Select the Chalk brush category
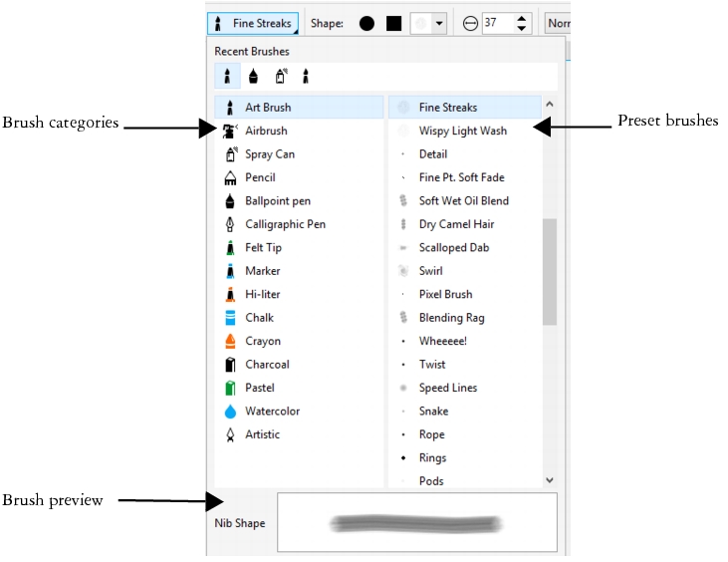This screenshot has height=562, width=728. tap(259, 318)
